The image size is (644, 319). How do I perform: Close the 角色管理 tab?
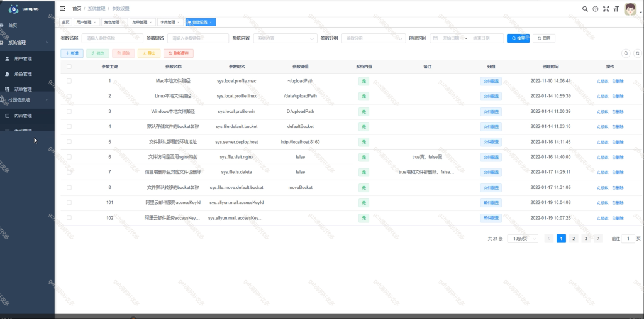click(123, 23)
